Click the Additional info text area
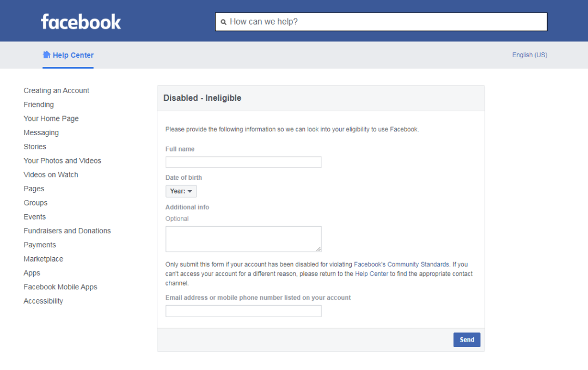Screen dimensions: 588x370 tap(243, 239)
